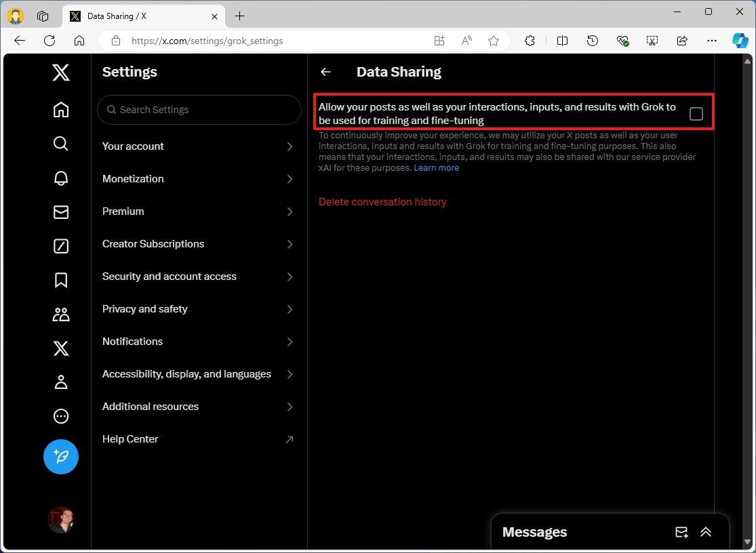Image resolution: width=756 pixels, height=553 pixels.
Task: Select the Communities icon
Action: 61,314
